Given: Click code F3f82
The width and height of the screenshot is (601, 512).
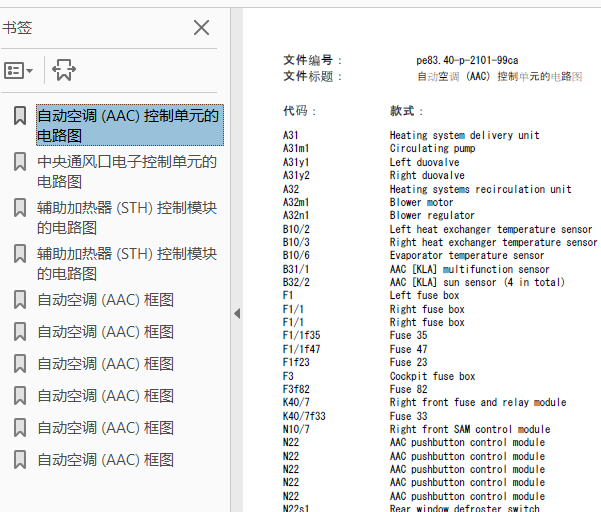Looking at the screenshot, I should (296, 389).
